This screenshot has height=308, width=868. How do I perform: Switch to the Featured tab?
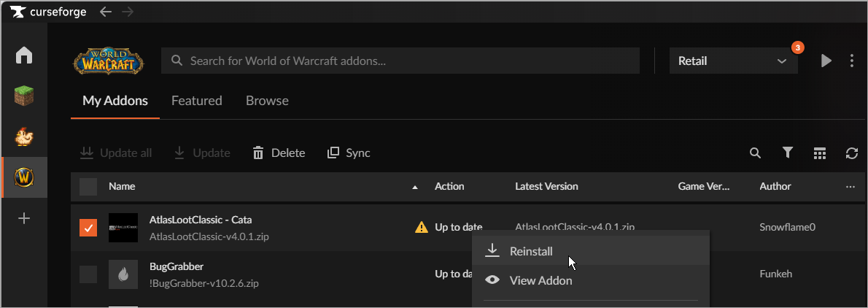[196, 101]
